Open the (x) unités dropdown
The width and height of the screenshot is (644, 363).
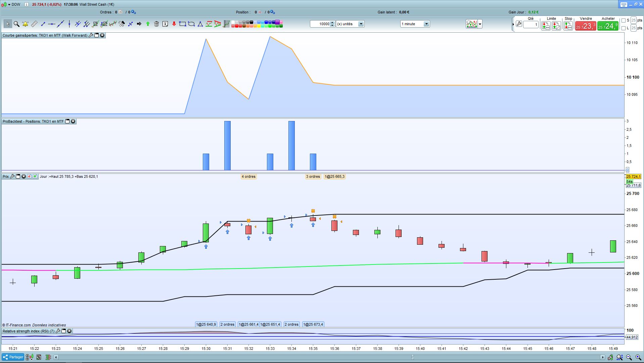[x=361, y=24]
